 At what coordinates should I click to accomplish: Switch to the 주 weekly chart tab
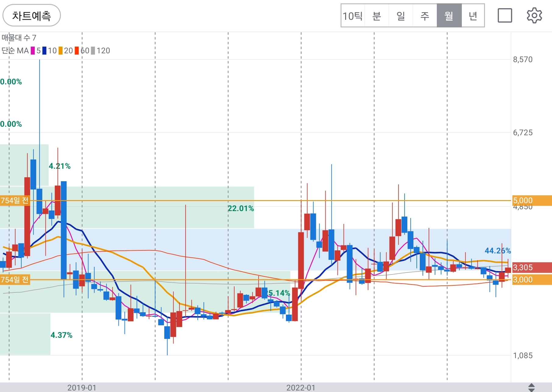tap(425, 16)
